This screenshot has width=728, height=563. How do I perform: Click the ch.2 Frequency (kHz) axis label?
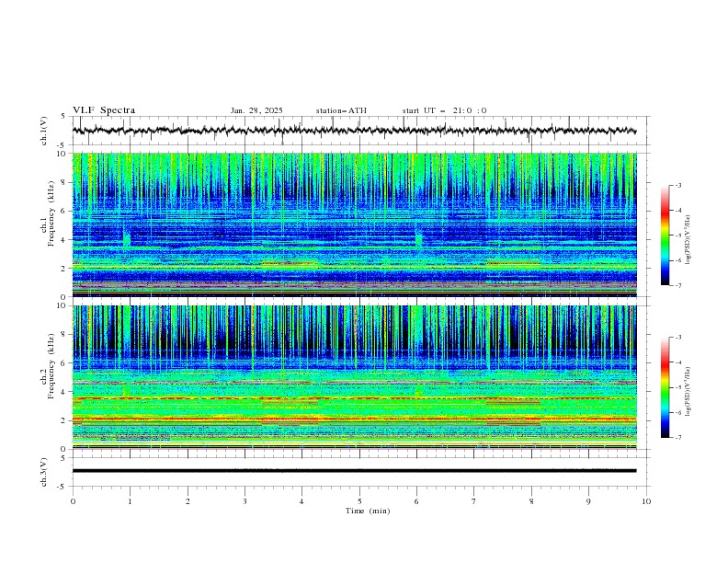[48, 365]
